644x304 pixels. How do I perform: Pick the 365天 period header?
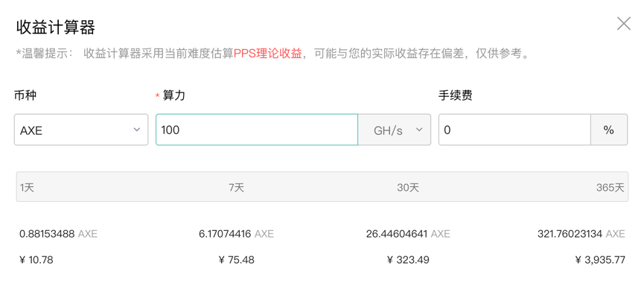(610, 188)
